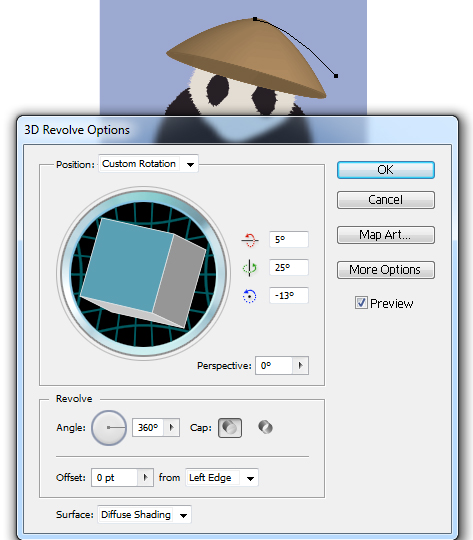The image size is (473, 540).
Task: Open the Surface shading dropdown
Action: pos(144,515)
